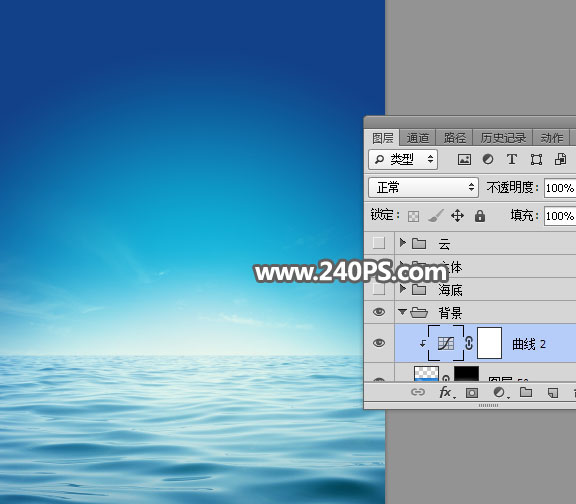Viewport: 576px width, 504px height.
Task: Click the 不透明度 opacity value field
Action: coord(559,188)
